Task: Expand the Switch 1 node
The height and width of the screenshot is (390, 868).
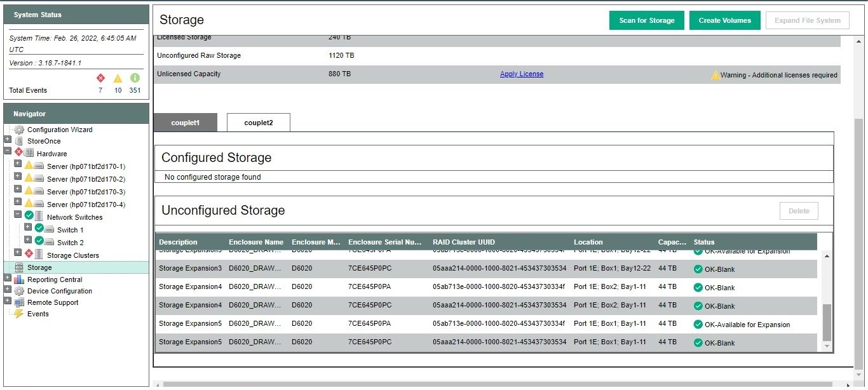Action: tap(28, 227)
